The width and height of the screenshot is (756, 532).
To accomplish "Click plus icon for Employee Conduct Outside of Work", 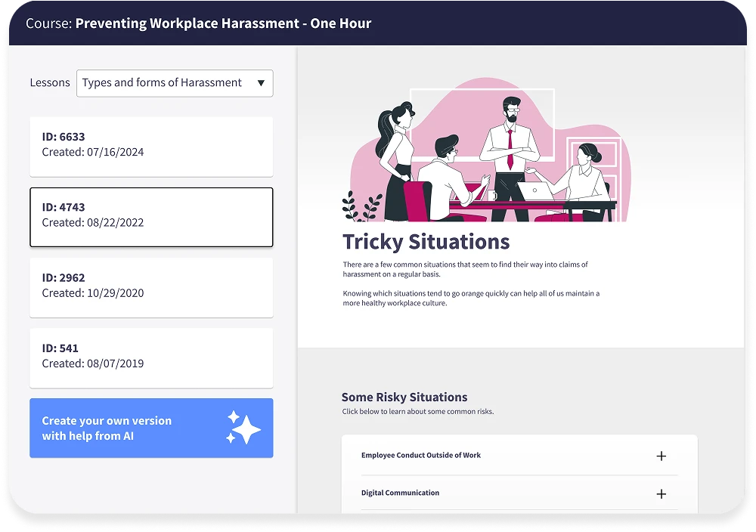I will (x=661, y=456).
